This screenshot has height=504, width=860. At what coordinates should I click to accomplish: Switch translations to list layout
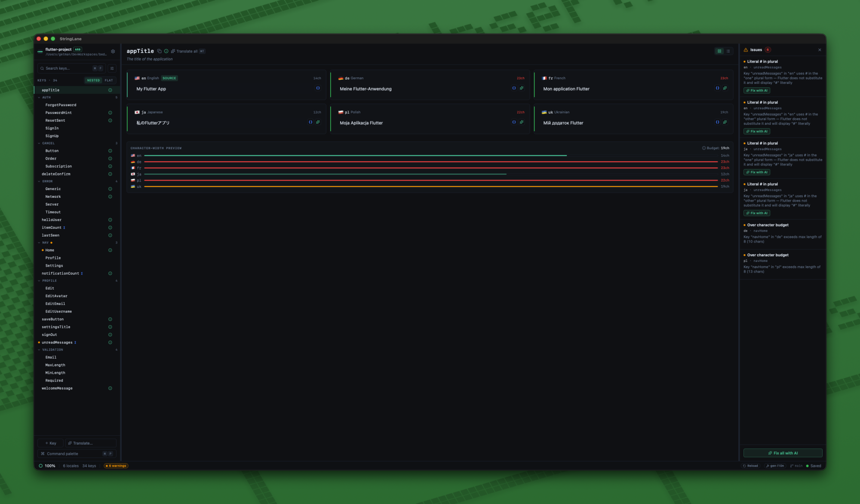(728, 51)
